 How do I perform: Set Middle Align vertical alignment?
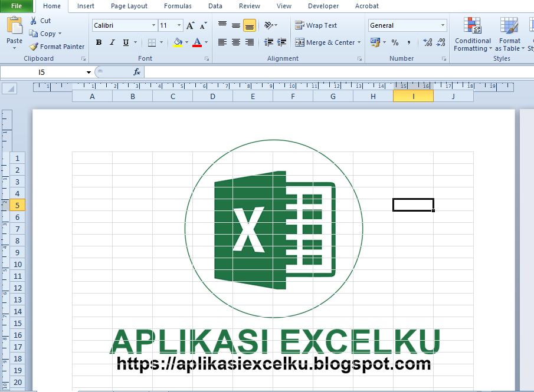[235, 25]
